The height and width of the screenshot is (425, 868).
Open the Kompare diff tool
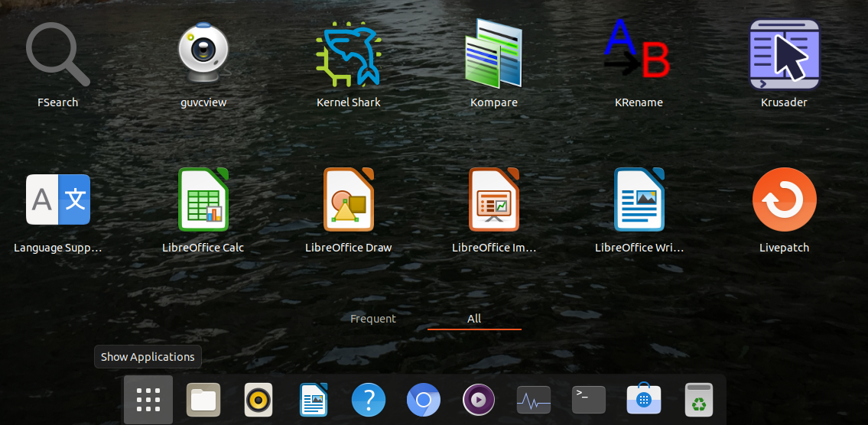(494, 54)
